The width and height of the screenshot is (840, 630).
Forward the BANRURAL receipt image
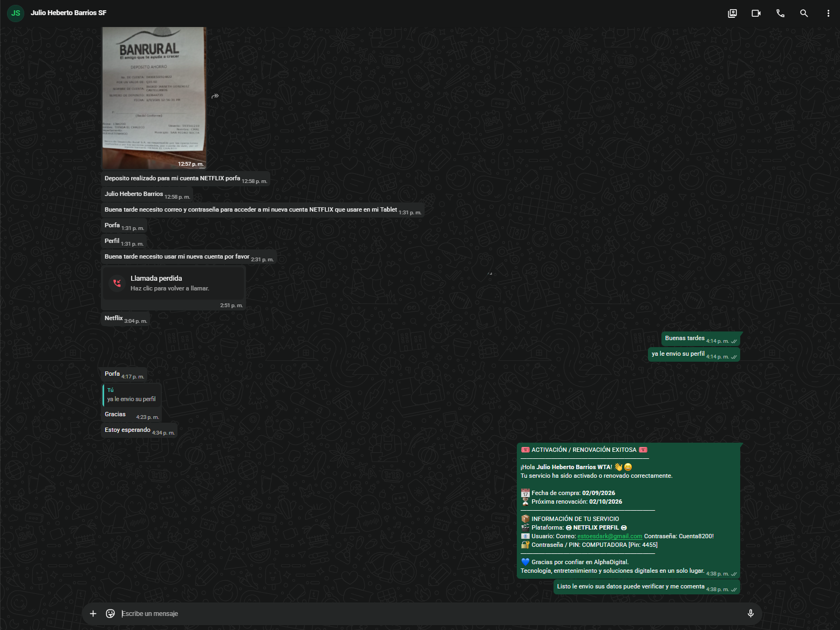click(x=215, y=96)
